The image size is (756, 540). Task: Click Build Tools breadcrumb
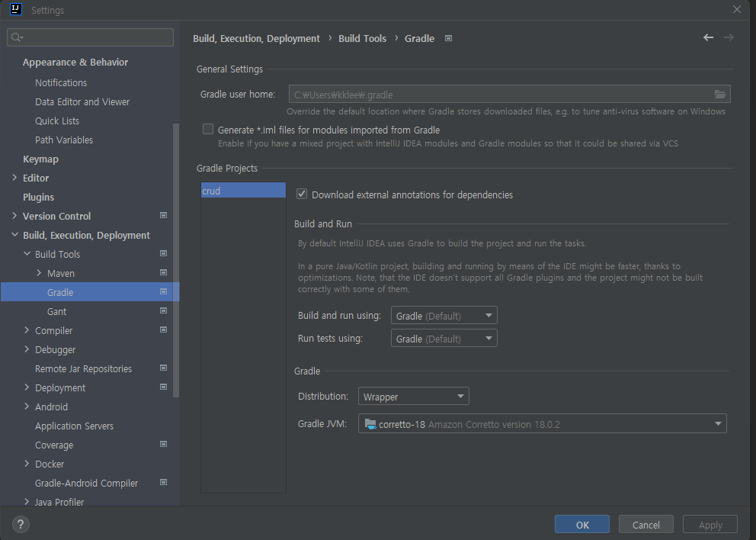click(x=363, y=38)
